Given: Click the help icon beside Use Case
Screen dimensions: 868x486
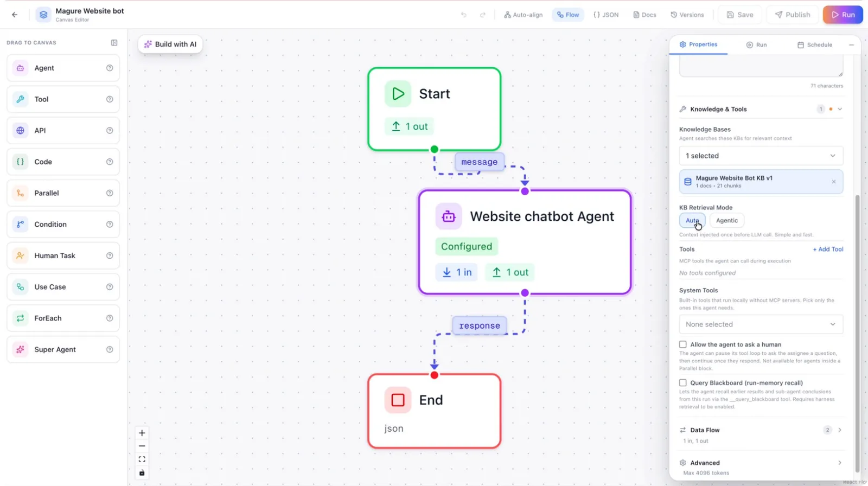Looking at the screenshot, I should 110,287.
